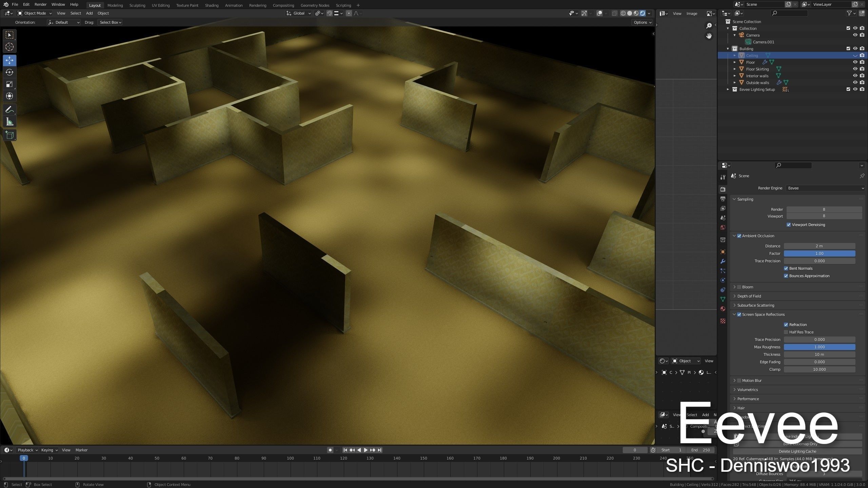Viewport: 868px width, 488px height.
Task: Select the 3D Cursor tool
Action: pyautogui.click(x=9, y=47)
